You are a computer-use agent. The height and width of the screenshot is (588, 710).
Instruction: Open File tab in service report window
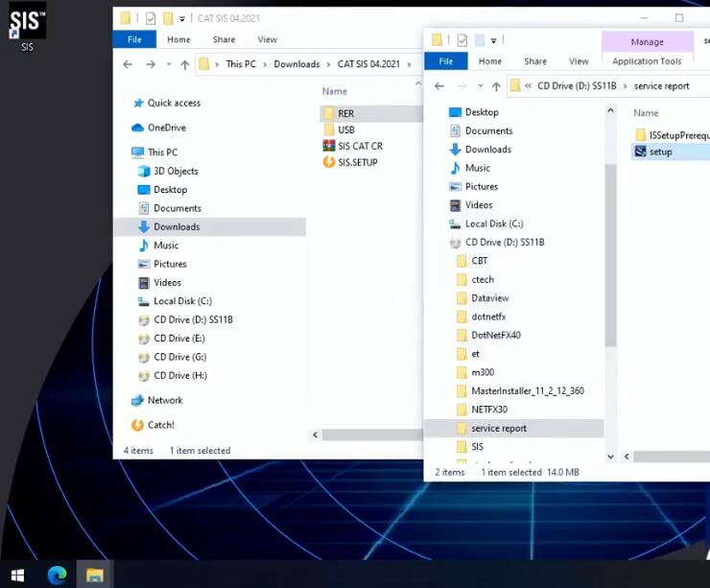(x=446, y=61)
